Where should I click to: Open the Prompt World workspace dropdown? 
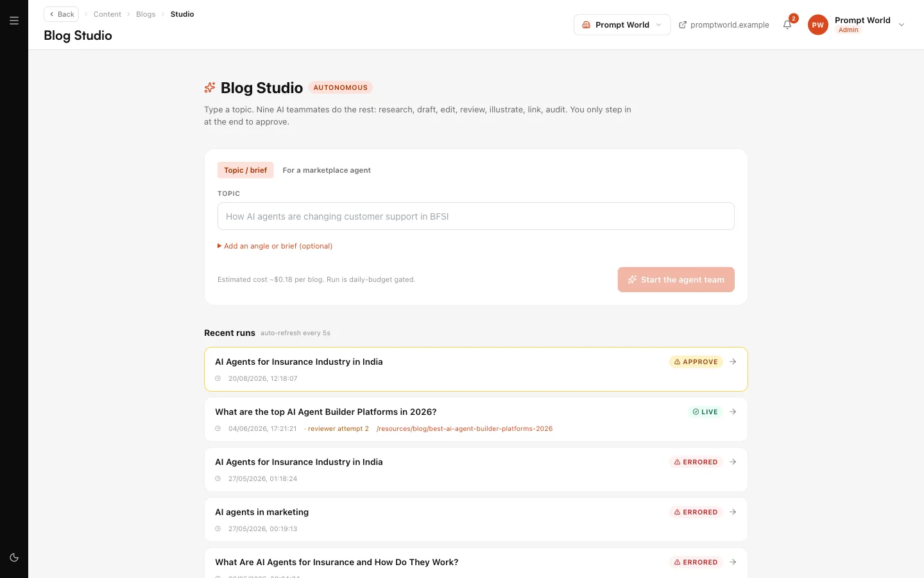click(x=622, y=25)
